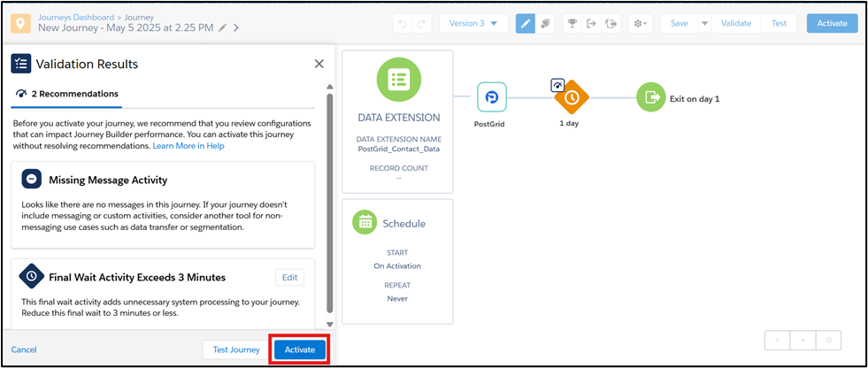Expand the chevron next to journey title
868x368 pixels.
click(236, 27)
